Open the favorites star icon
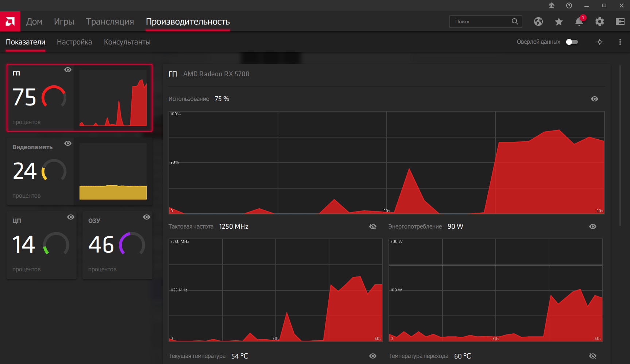The height and width of the screenshot is (364, 630). click(x=559, y=22)
